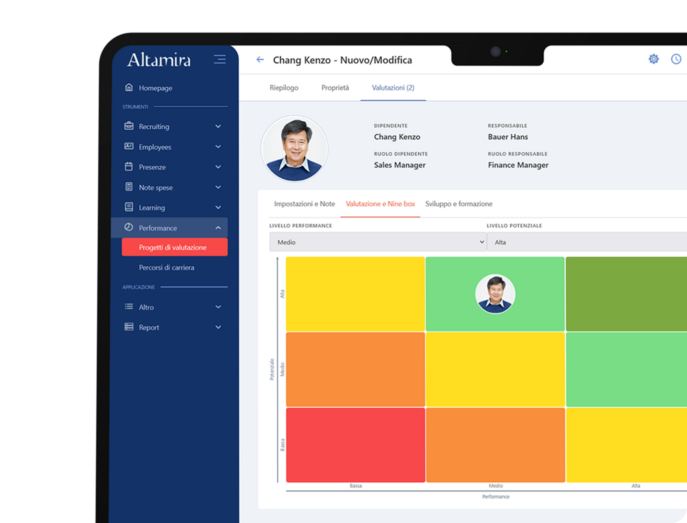Click the Employees ID card icon
This screenshot has height=523, width=687.
[x=129, y=146]
